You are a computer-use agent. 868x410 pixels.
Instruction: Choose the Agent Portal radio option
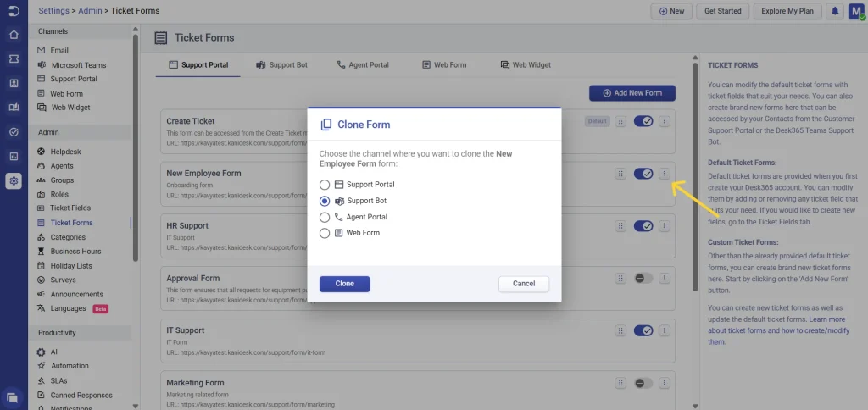(x=325, y=217)
